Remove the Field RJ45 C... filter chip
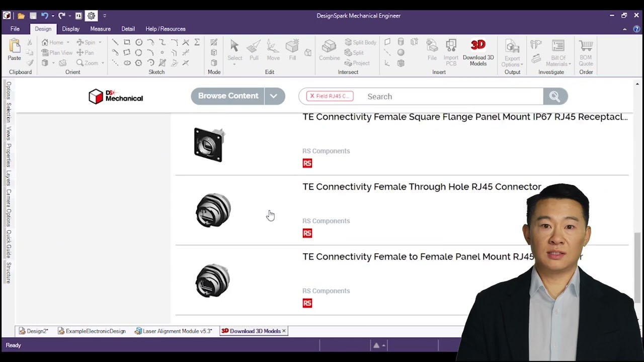The width and height of the screenshot is (644, 362). tap(312, 96)
